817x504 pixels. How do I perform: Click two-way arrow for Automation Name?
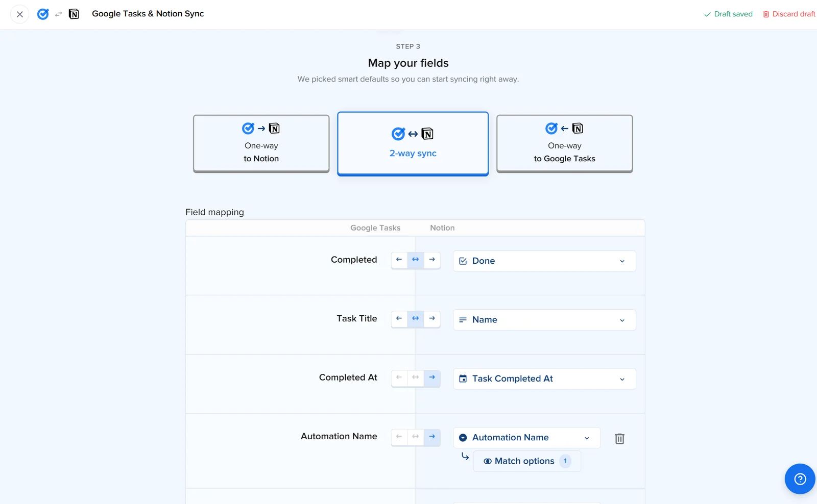[416, 437]
